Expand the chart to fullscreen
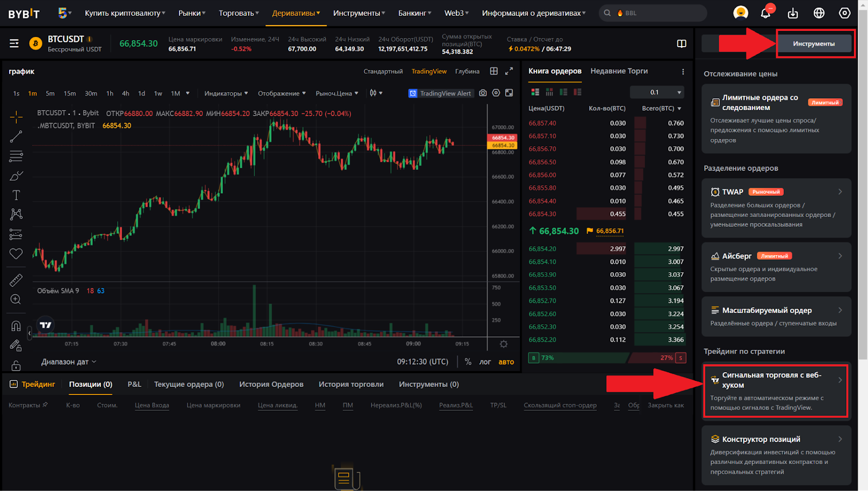The width and height of the screenshot is (868, 491). point(509,71)
